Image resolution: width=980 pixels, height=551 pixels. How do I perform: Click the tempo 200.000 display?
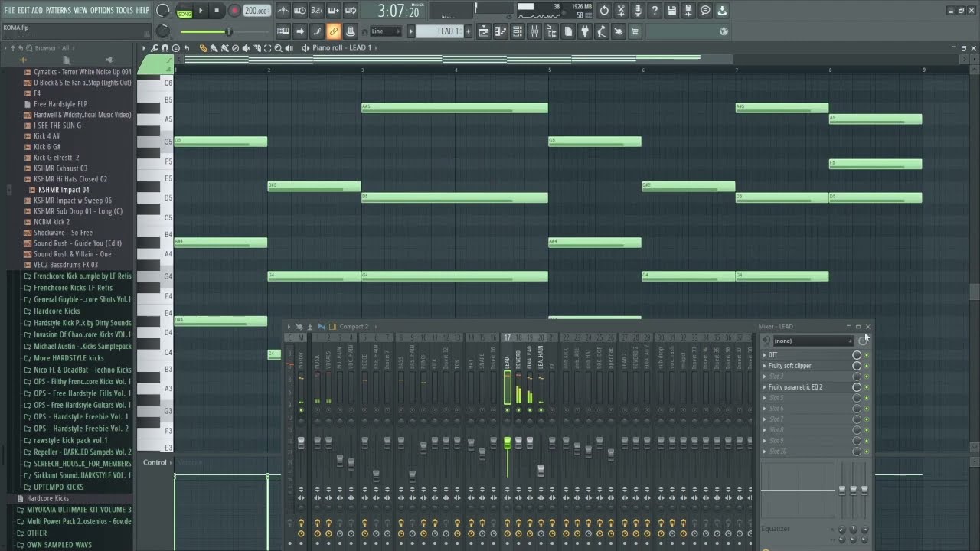(x=256, y=11)
